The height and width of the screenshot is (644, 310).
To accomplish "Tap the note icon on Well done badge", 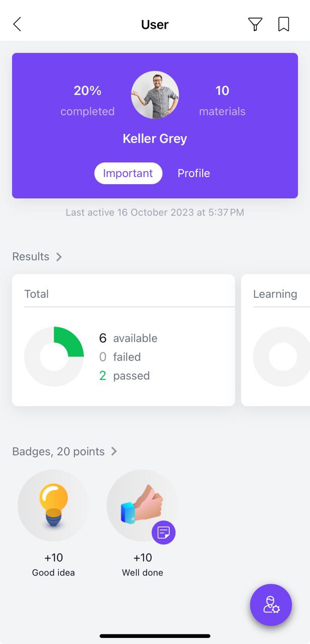I will coord(164,532).
